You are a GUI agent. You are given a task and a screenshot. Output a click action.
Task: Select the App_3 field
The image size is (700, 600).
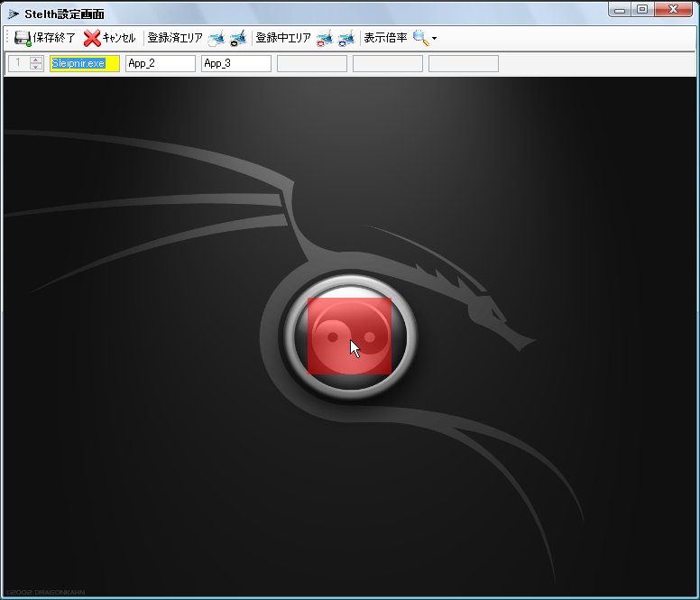(236, 63)
